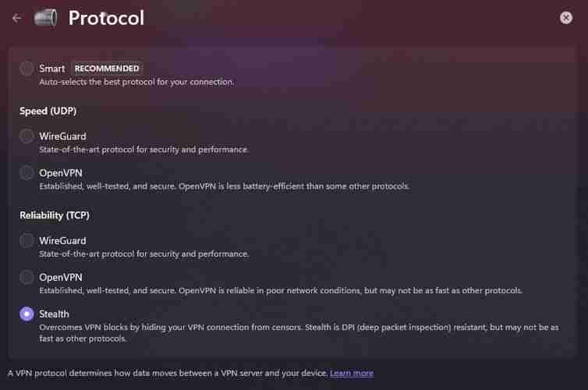Go back using the left arrow
588x390 pixels.
pyautogui.click(x=16, y=18)
